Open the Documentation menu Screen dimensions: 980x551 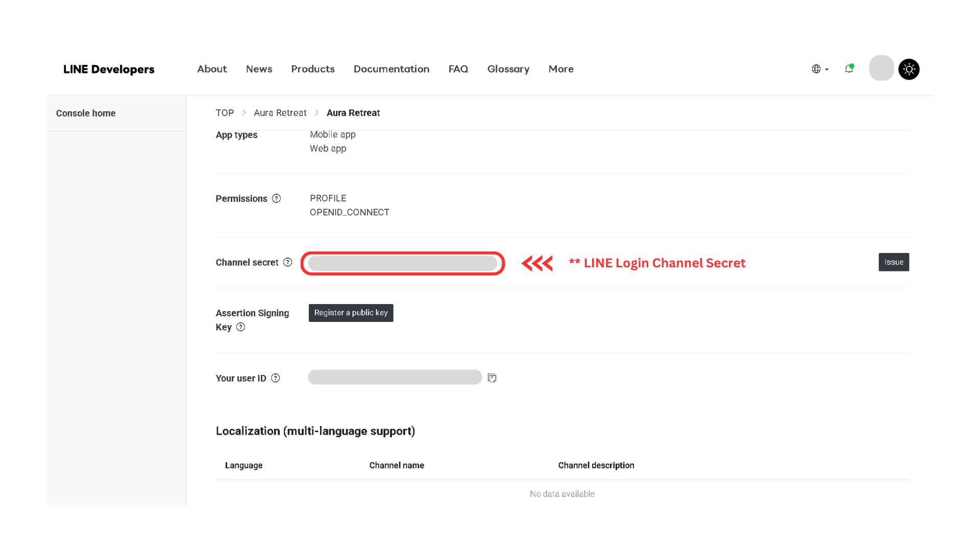point(391,69)
